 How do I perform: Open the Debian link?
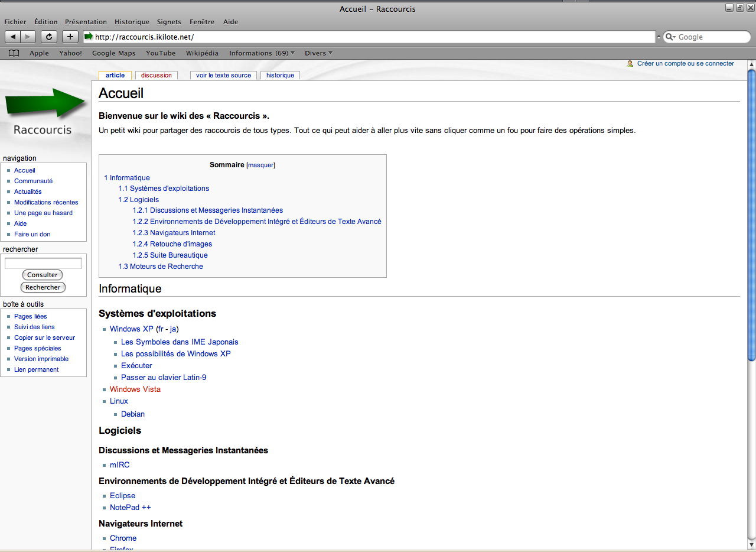(133, 414)
